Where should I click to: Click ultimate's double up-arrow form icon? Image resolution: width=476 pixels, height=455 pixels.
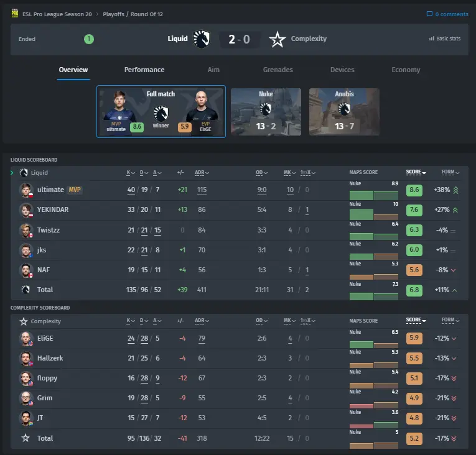click(455, 190)
